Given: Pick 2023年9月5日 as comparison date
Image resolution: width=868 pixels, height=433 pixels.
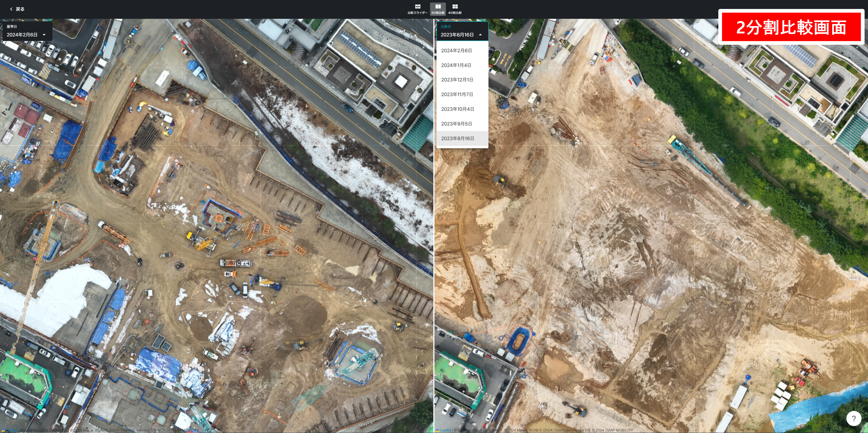Looking at the screenshot, I should click(x=456, y=124).
